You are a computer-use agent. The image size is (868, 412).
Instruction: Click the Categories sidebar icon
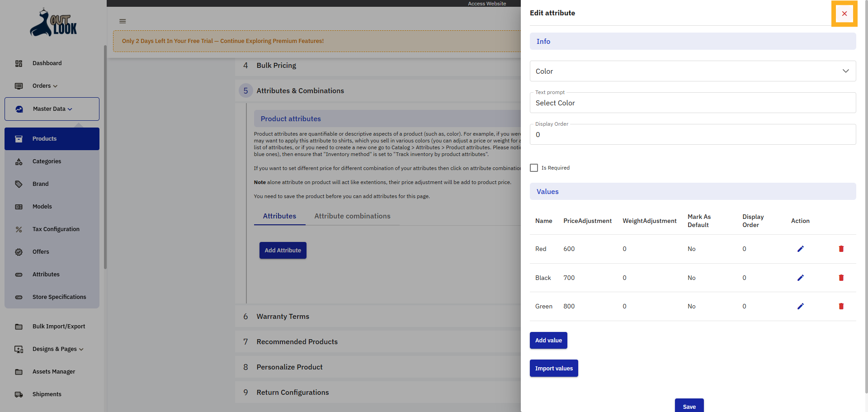tap(19, 161)
